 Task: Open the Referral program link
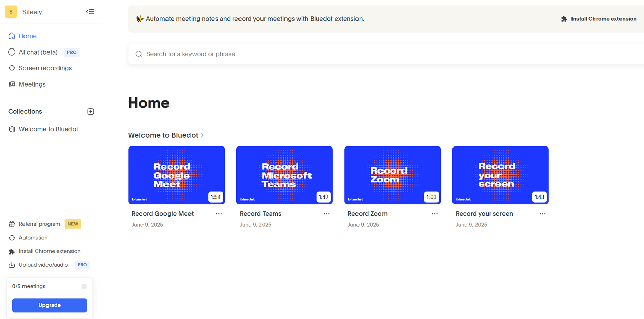pos(39,224)
